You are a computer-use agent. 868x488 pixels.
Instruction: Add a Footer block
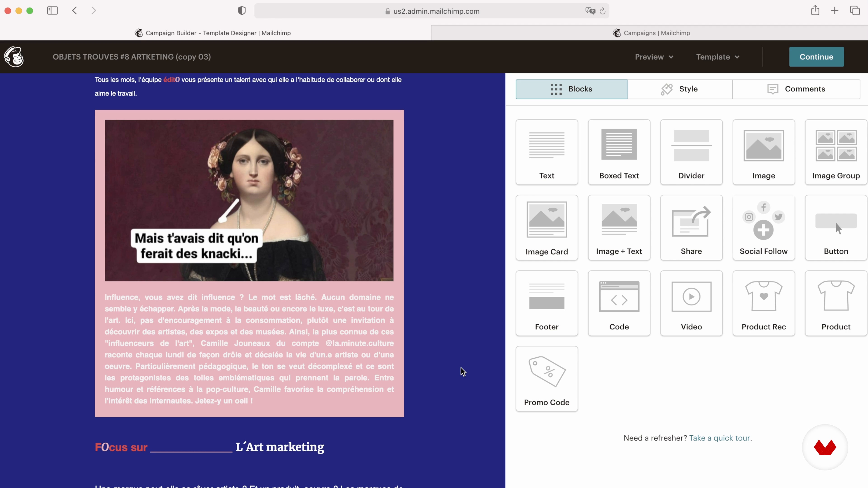click(547, 303)
